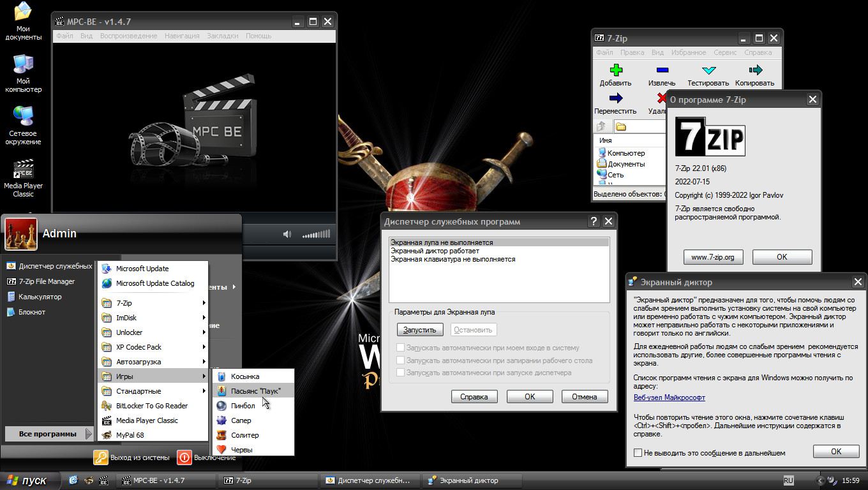
Task: Launch Солитер game
Action: coord(253,435)
